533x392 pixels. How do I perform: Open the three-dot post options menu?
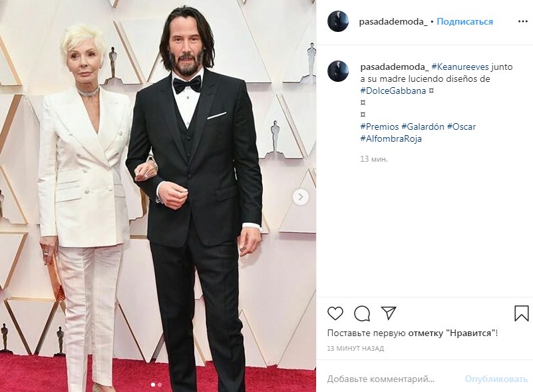(x=522, y=21)
